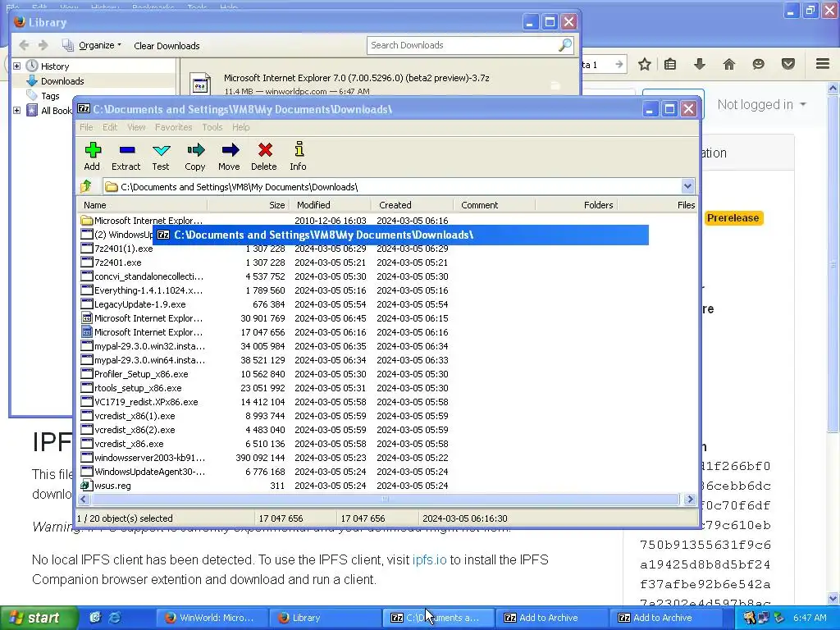Click the Move toolbar icon
The image size is (840, 630).
coord(230,151)
